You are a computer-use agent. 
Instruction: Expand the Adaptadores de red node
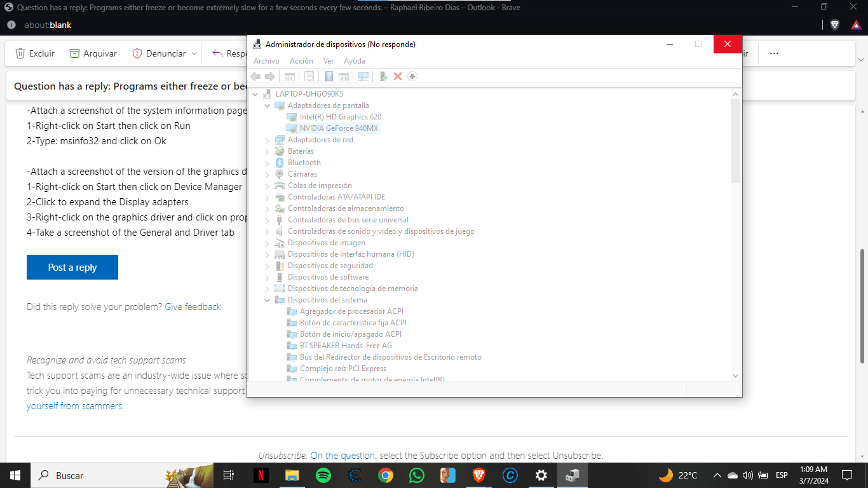click(x=268, y=140)
